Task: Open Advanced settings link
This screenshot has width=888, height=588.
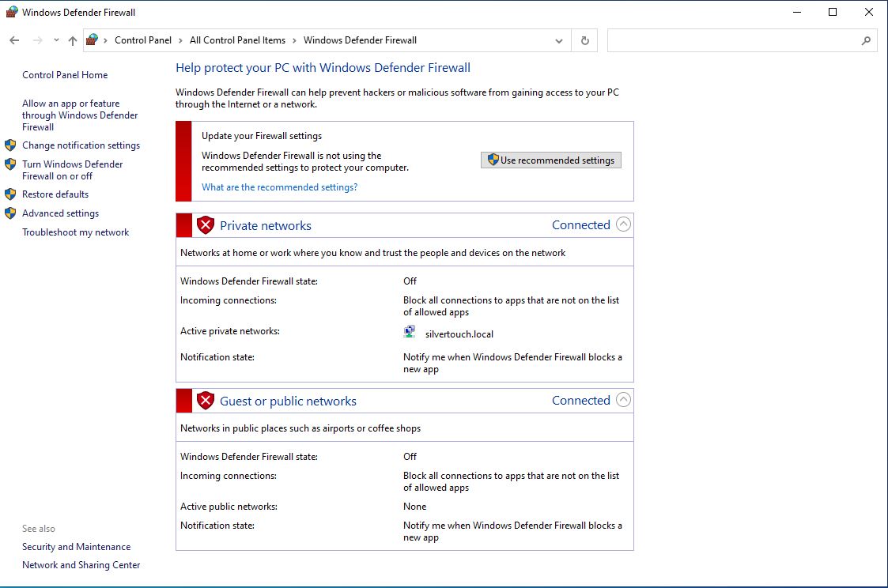Action: pos(61,213)
